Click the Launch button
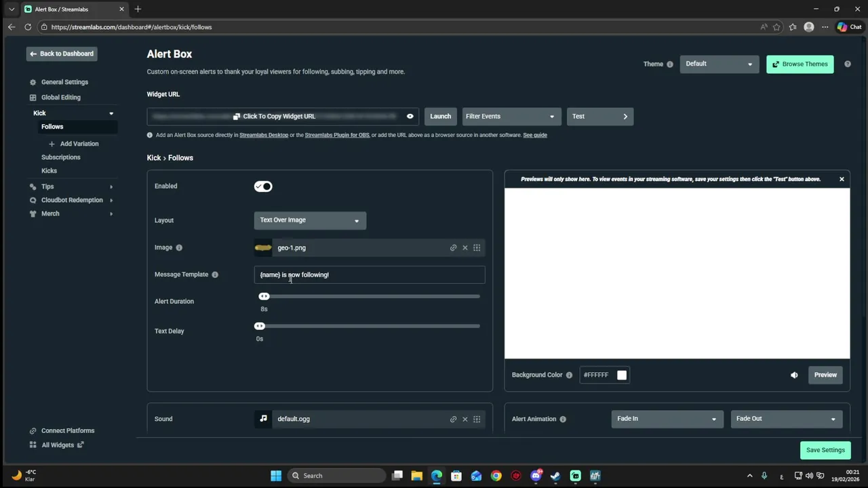 tap(440, 117)
